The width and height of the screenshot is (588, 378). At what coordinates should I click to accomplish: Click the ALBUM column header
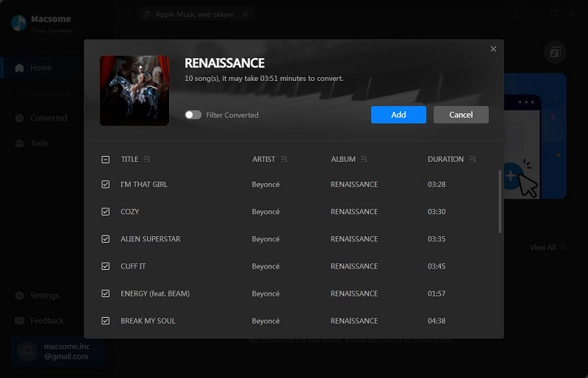[343, 159]
